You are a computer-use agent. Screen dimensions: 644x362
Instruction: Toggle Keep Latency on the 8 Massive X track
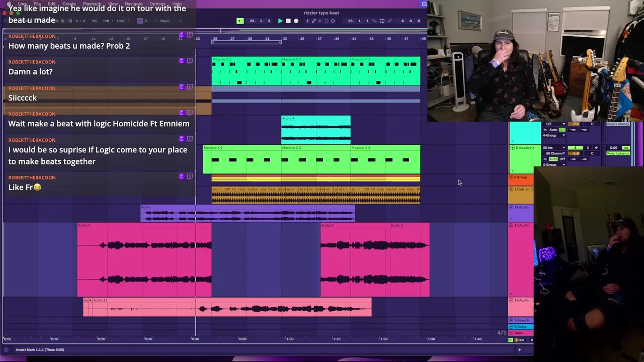(618, 153)
